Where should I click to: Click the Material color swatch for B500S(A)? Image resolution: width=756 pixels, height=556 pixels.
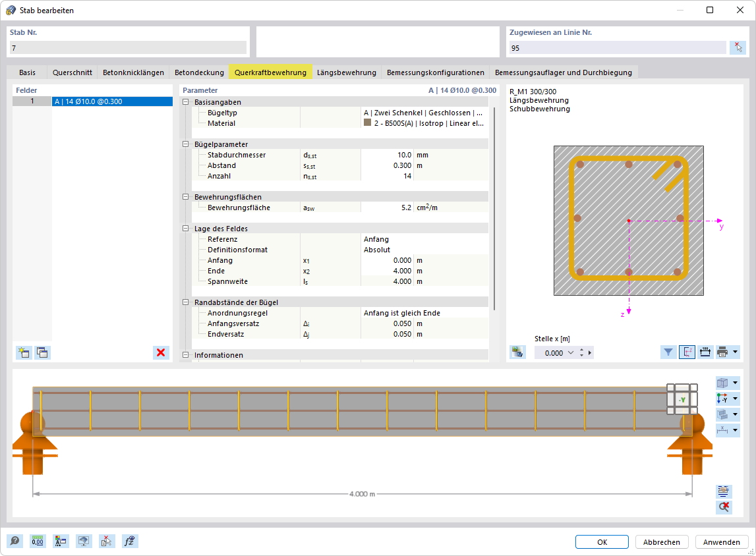pos(367,123)
